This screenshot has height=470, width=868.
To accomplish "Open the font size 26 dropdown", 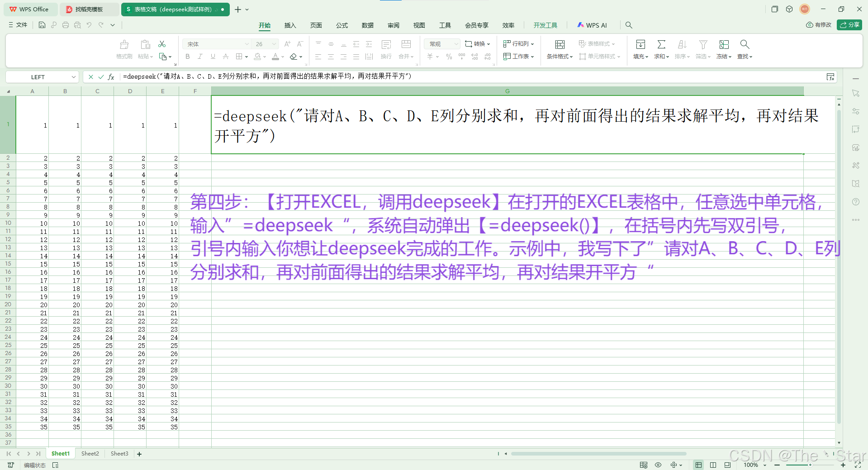I will (274, 44).
